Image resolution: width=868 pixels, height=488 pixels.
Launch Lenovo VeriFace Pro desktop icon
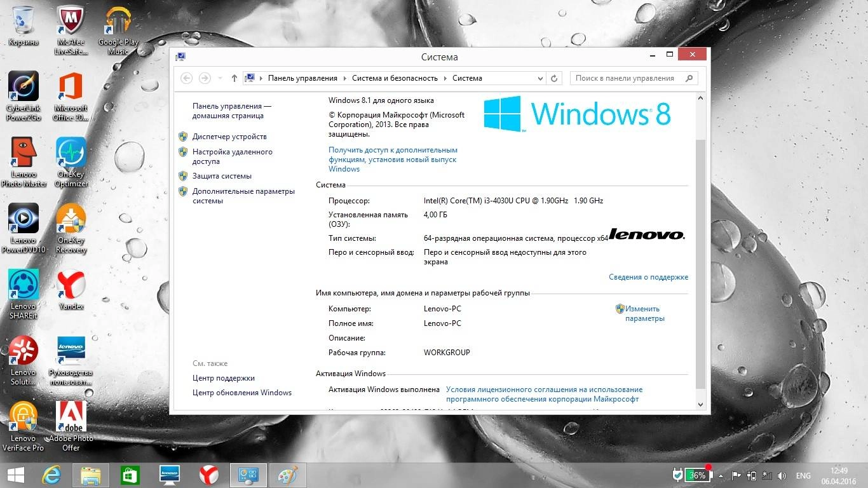pyautogui.click(x=24, y=426)
